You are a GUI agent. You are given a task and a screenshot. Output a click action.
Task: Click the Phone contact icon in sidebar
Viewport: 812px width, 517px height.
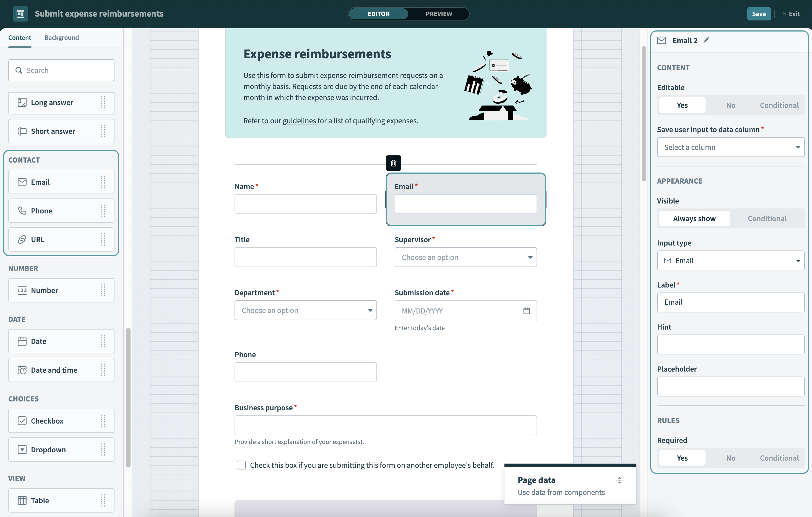click(x=21, y=211)
